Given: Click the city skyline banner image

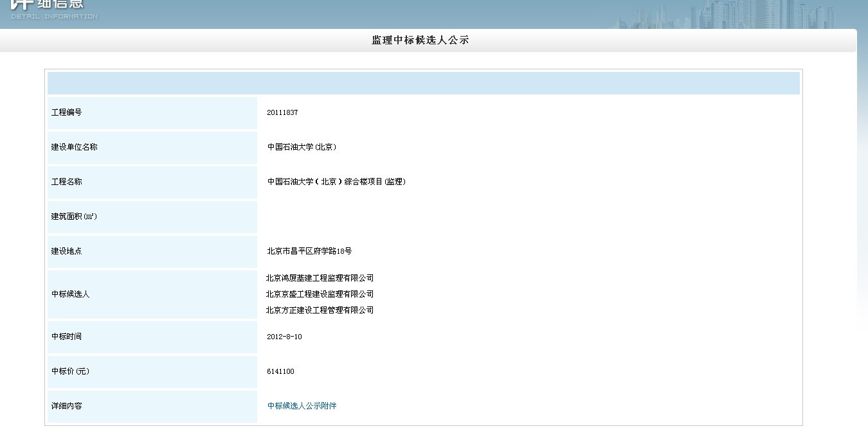Looking at the screenshot, I should click(739, 14).
